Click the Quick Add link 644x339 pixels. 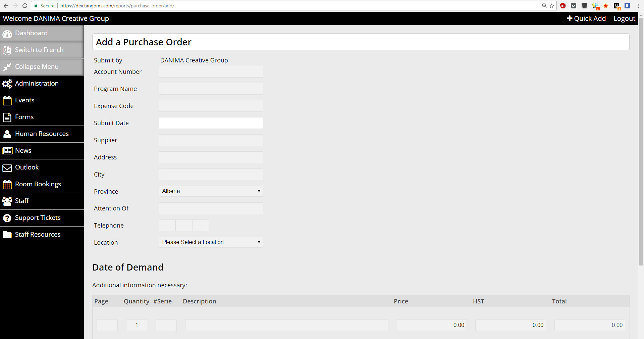pyautogui.click(x=586, y=18)
